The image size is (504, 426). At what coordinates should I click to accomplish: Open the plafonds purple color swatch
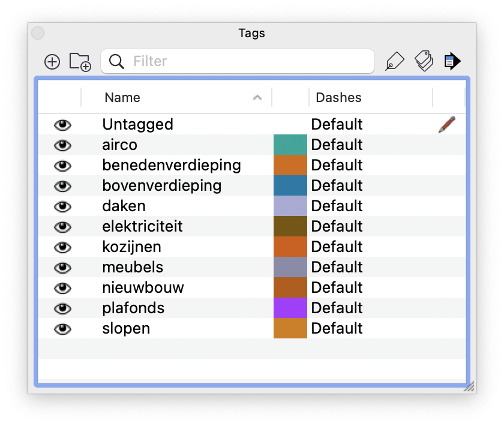[x=290, y=308]
